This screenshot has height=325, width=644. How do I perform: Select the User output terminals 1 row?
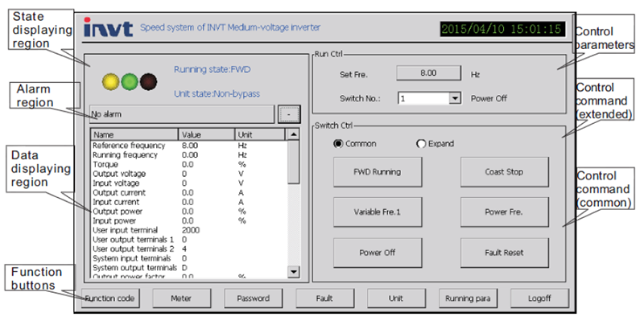(x=189, y=240)
